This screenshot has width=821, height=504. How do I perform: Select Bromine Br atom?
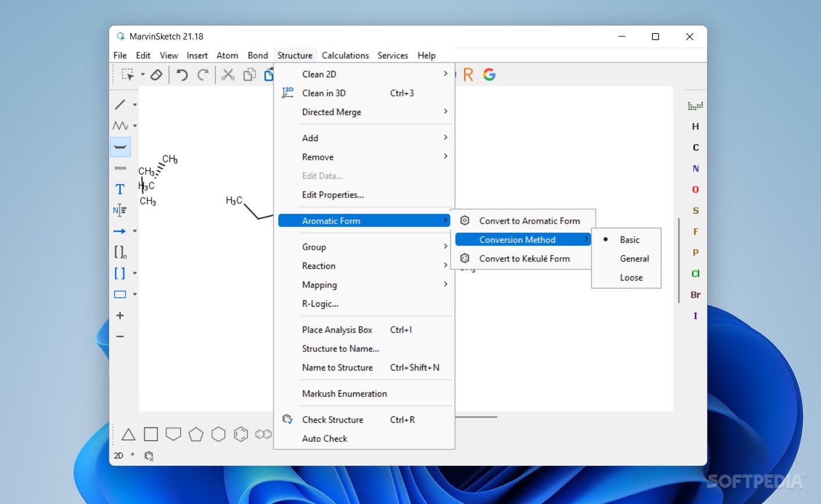(696, 295)
